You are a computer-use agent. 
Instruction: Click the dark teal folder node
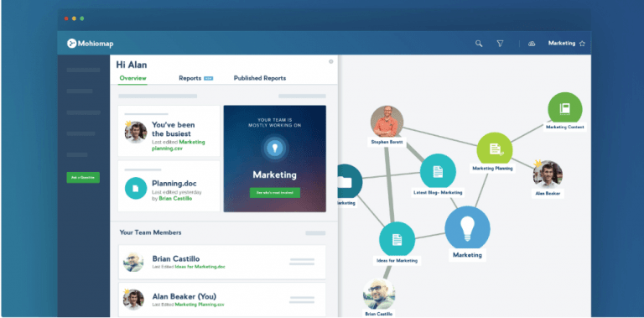click(348, 181)
